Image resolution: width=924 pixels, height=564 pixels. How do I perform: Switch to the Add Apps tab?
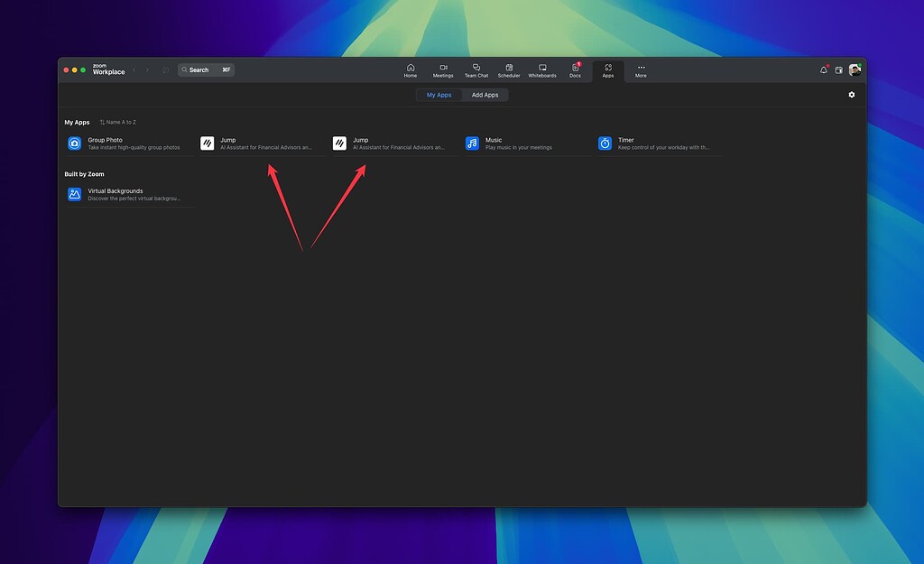(485, 94)
